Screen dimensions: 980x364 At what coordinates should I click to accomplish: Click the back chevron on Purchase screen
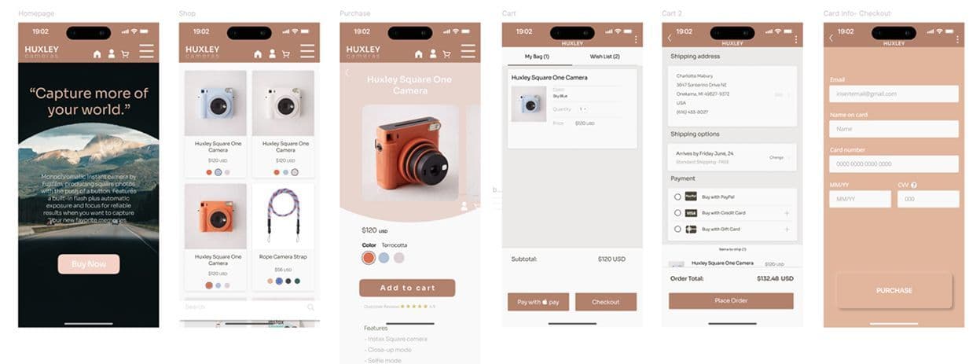click(x=347, y=72)
